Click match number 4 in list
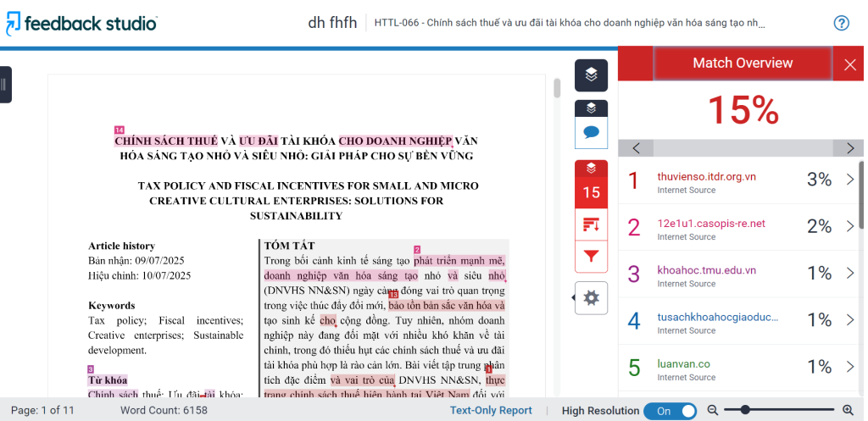 coord(634,321)
